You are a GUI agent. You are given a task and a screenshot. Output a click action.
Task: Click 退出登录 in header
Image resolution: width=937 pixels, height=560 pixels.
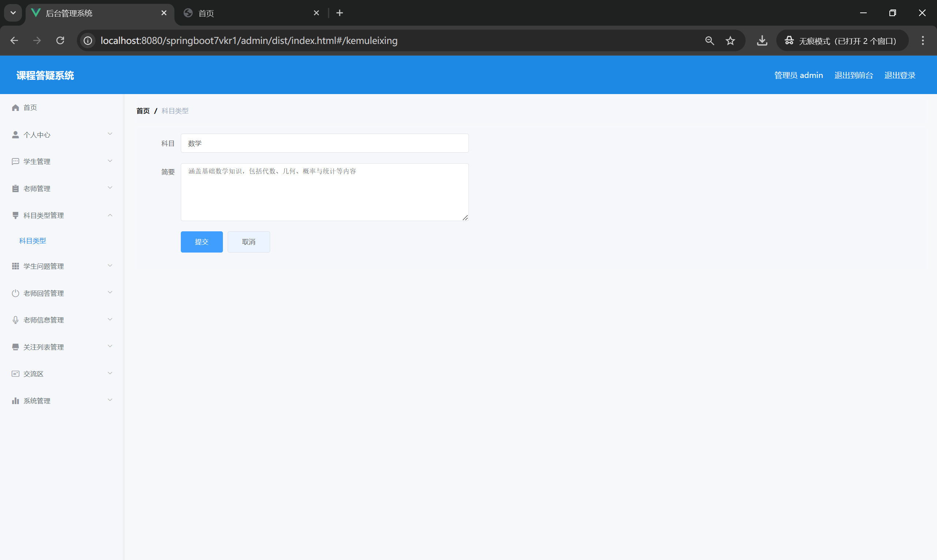point(900,75)
